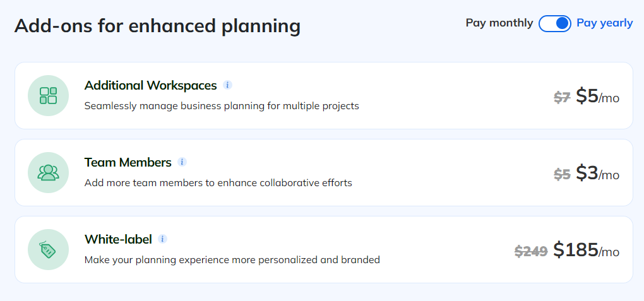Image resolution: width=644 pixels, height=301 pixels.
Task: Click the Additional Workspaces title
Action: [x=150, y=85]
